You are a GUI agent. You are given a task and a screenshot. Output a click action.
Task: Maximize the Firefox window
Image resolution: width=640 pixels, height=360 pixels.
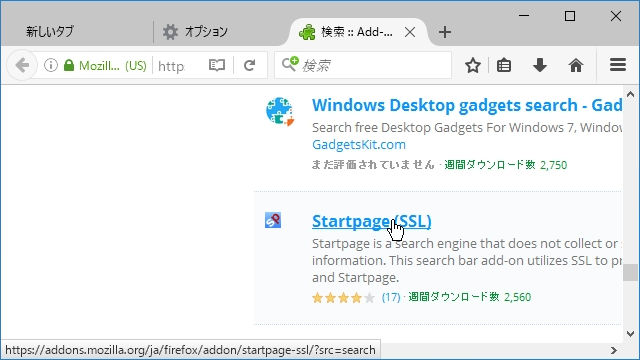point(570,16)
